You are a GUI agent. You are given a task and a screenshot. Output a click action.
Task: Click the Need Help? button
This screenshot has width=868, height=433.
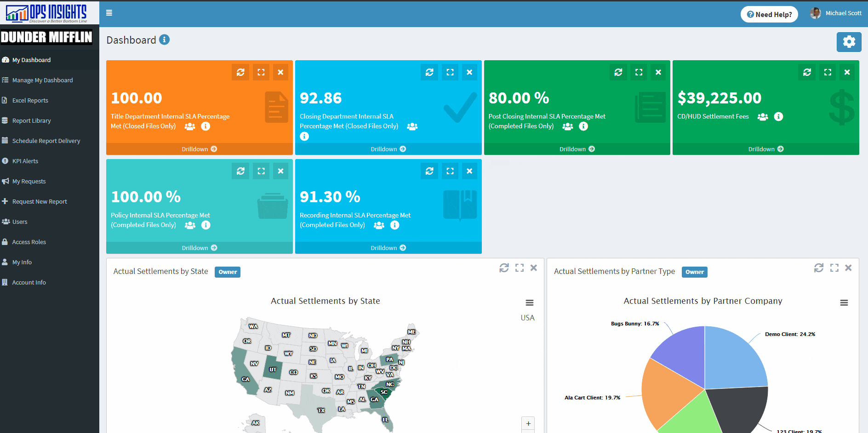(x=769, y=14)
